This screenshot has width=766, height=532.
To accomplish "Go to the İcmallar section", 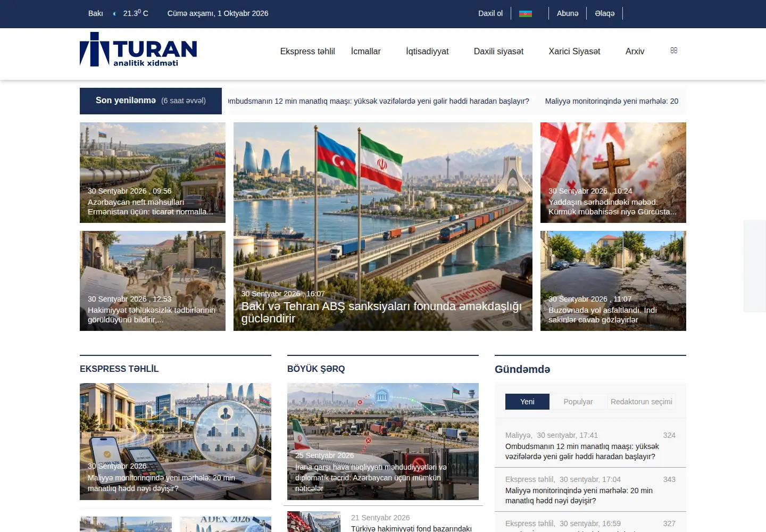I will coord(366,52).
